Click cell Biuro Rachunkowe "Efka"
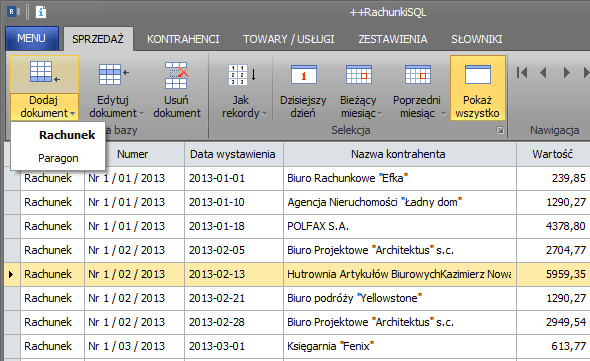590x361 pixels. 400,178
